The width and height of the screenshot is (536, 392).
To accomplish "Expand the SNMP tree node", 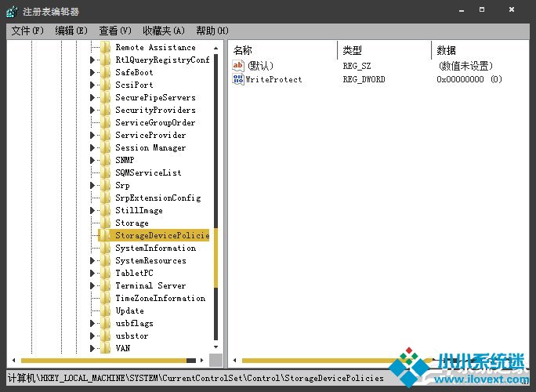I will [92, 160].
